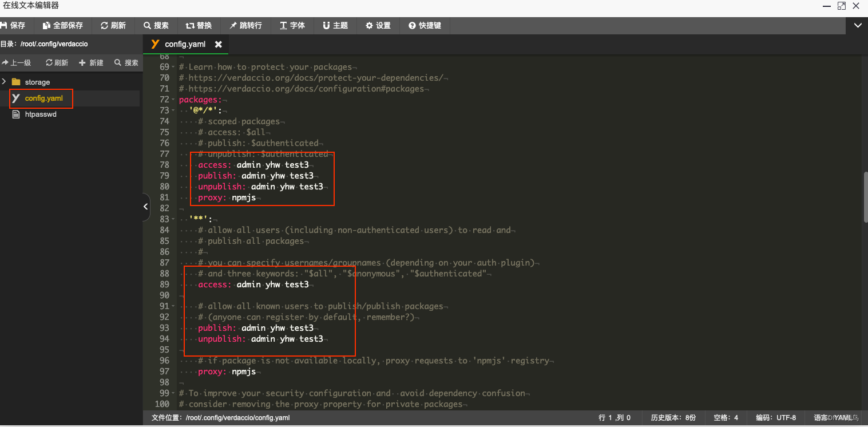
Task: Click 全部保存 to save all files
Action: point(62,25)
